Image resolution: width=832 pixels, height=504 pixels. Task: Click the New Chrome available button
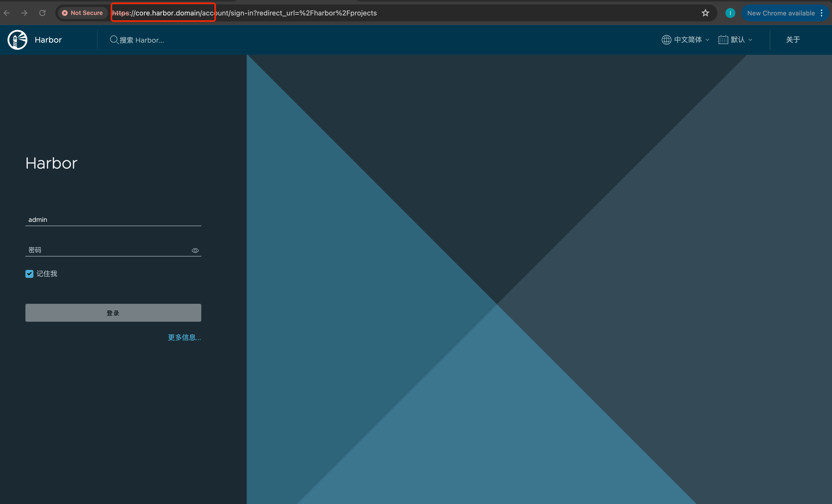(781, 13)
